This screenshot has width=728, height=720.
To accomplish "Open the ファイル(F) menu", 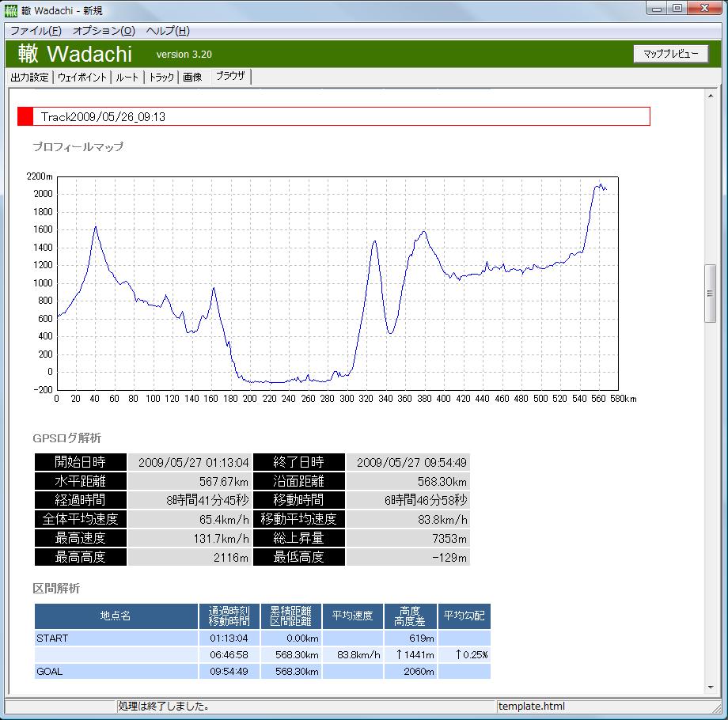I will click(36, 31).
